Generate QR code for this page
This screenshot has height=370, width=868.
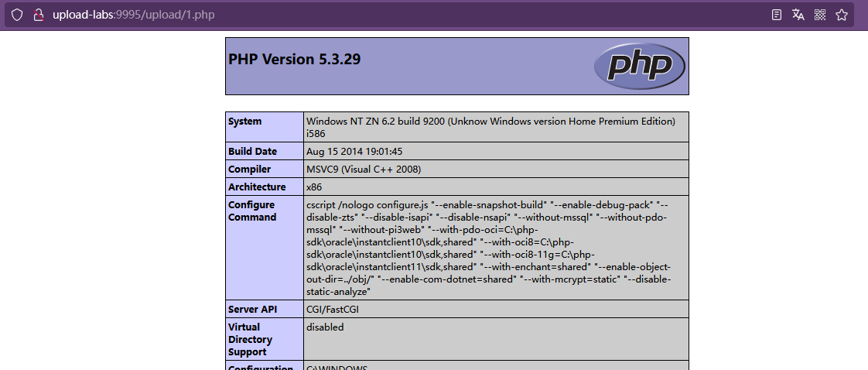820,15
